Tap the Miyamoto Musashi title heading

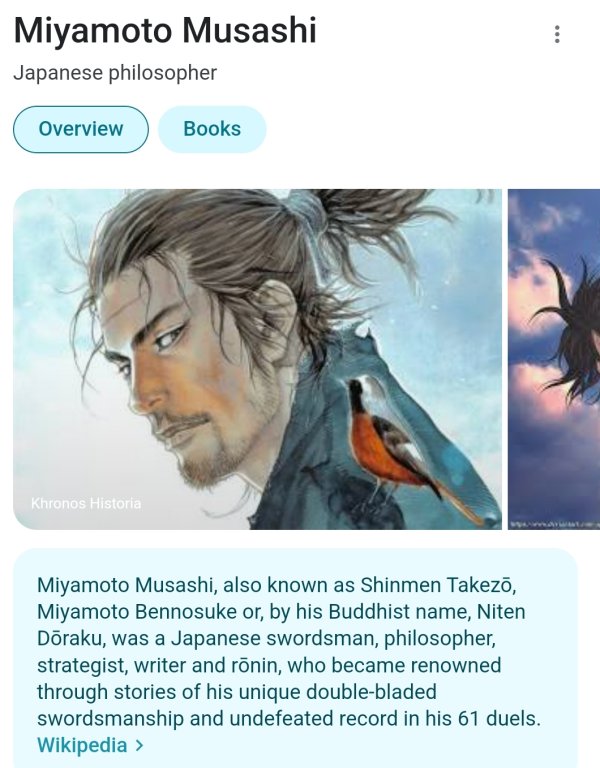[x=165, y=30]
